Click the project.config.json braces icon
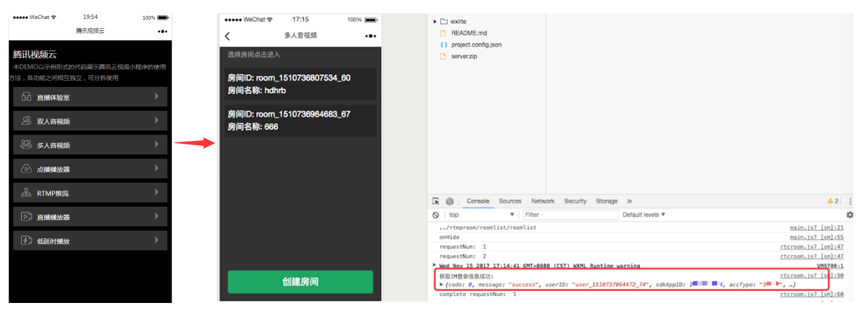The width and height of the screenshot is (868, 324). click(443, 44)
